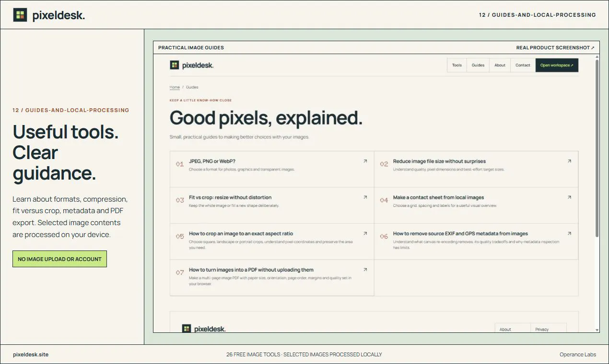Click the NO IMAGE UPLOAD OR ACCOUNT button
This screenshot has height=364, width=609.
click(x=59, y=259)
